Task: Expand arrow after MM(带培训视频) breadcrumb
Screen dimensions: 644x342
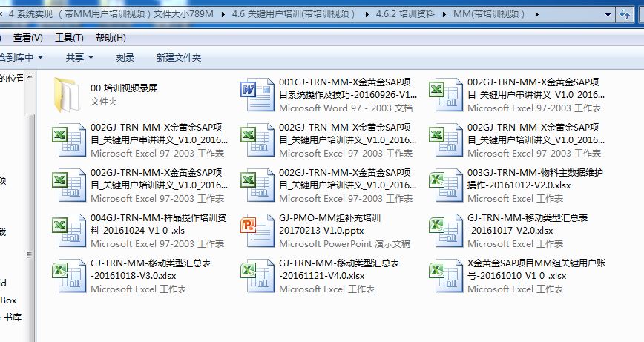Action: pos(536,14)
